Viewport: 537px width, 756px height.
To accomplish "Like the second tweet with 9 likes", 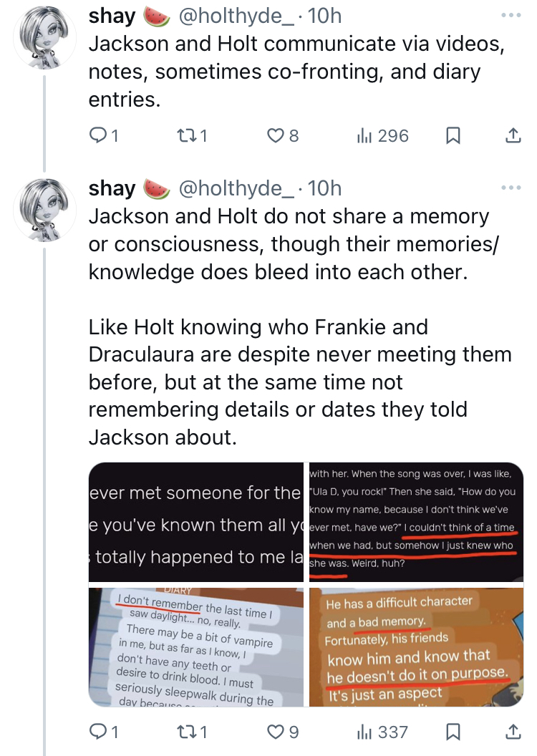I will [x=283, y=732].
